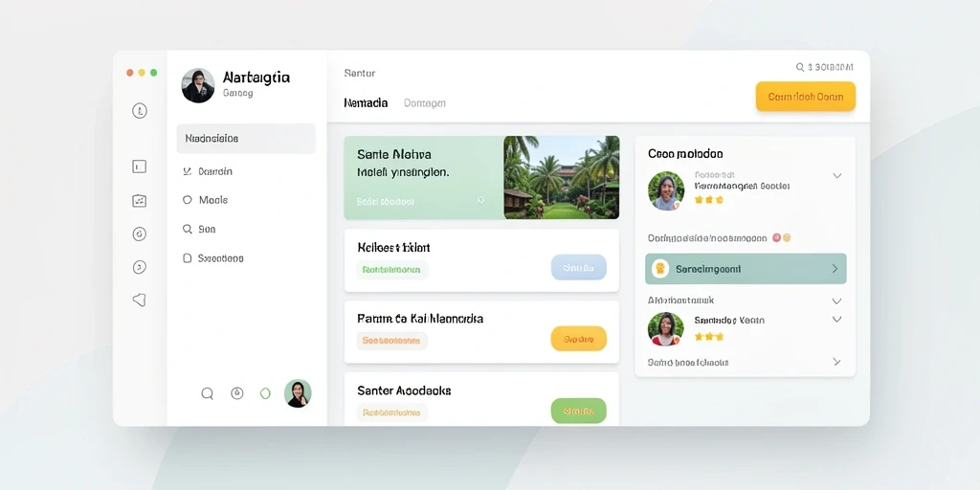The height and width of the screenshot is (490, 980).
Task: Switch to the Dontagen tab
Action: 425,103
